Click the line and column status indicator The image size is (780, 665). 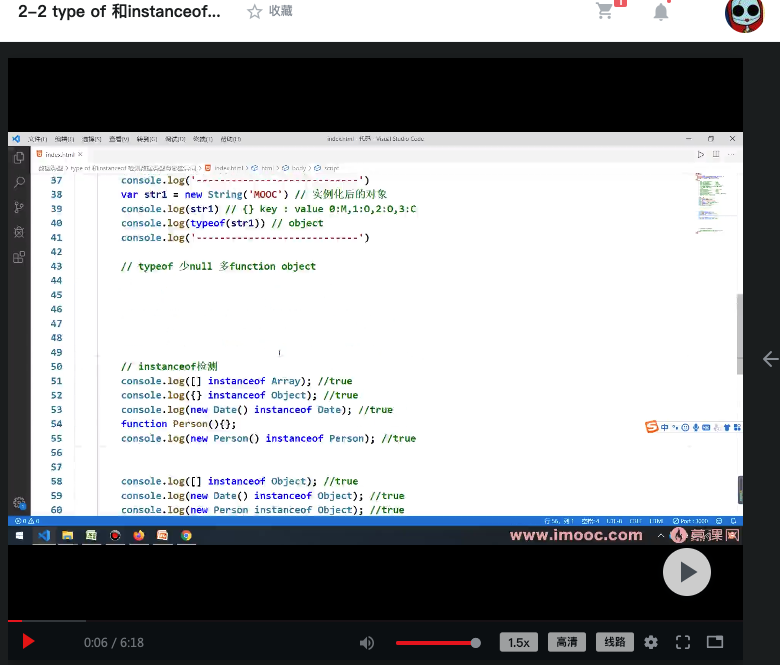[x=559, y=521]
